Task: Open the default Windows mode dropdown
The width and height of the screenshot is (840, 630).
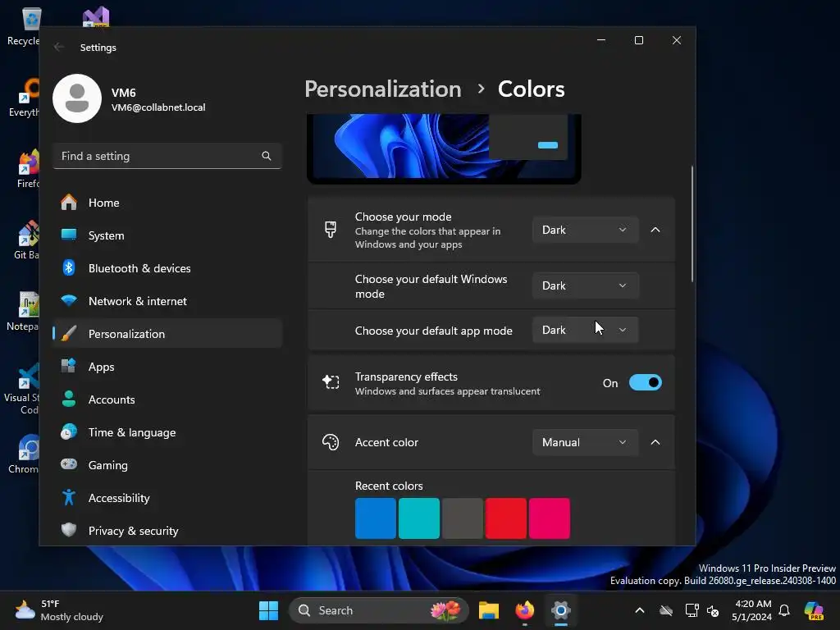Action: (585, 285)
